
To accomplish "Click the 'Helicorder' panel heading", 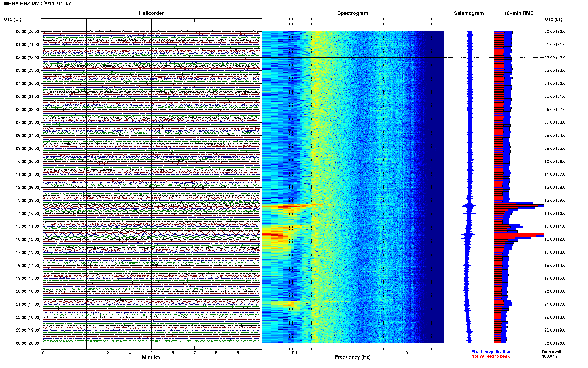I will coord(151,13).
